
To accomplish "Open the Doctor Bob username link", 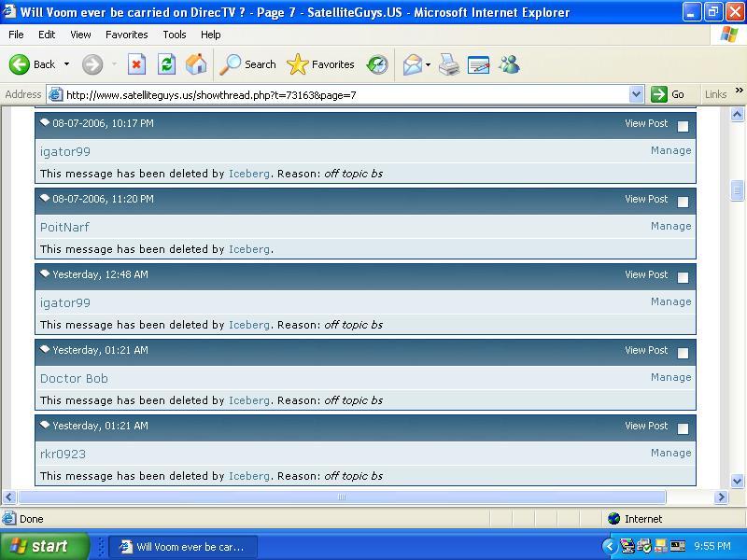I will [74, 379].
